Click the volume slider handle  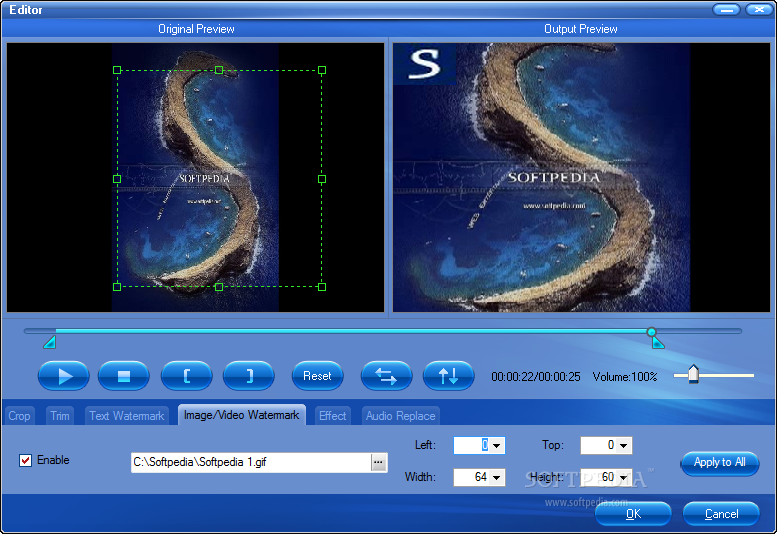coord(693,374)
